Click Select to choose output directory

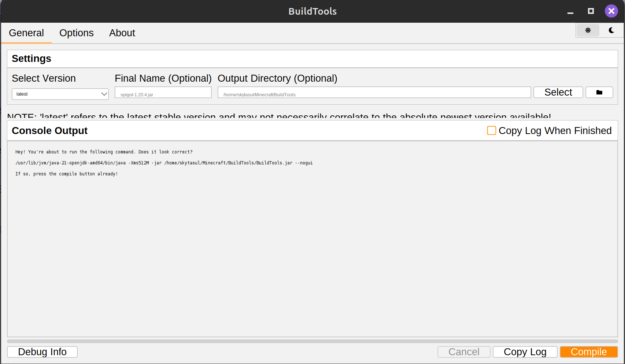coord(558,92)
